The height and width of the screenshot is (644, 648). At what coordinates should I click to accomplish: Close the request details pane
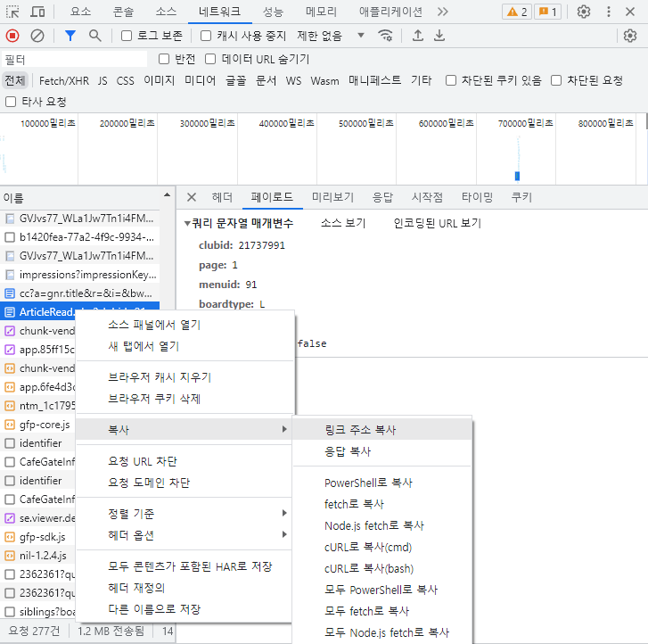(x=192, y=197)
